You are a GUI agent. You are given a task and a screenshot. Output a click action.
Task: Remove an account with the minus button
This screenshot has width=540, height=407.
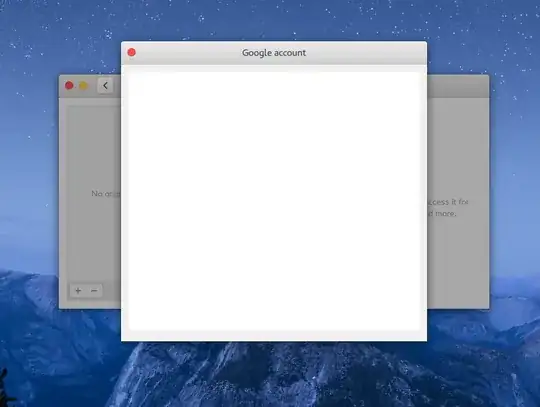[x=94, y=291]
